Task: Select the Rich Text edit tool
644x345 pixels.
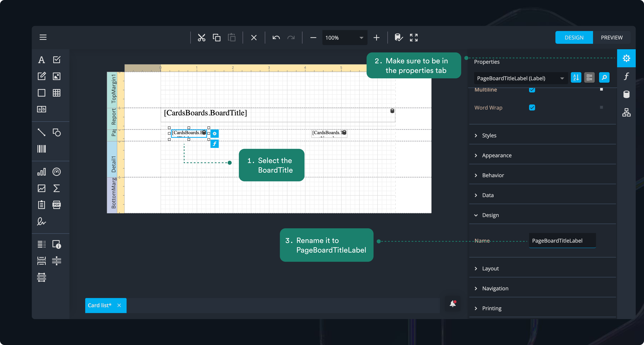Action: [x=41, y=76]
